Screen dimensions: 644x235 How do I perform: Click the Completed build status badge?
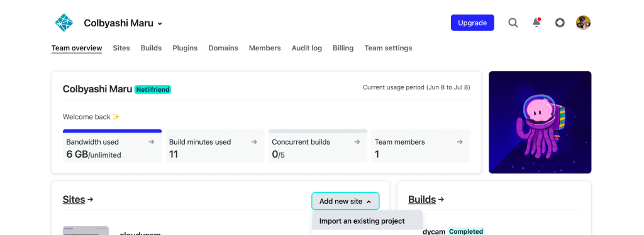(466, 231)
